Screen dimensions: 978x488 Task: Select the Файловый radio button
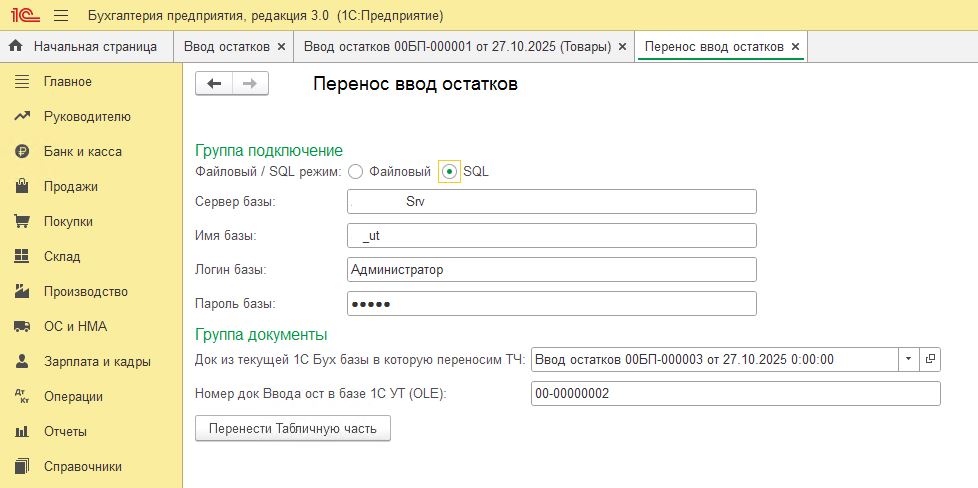(x=356, y=172)
